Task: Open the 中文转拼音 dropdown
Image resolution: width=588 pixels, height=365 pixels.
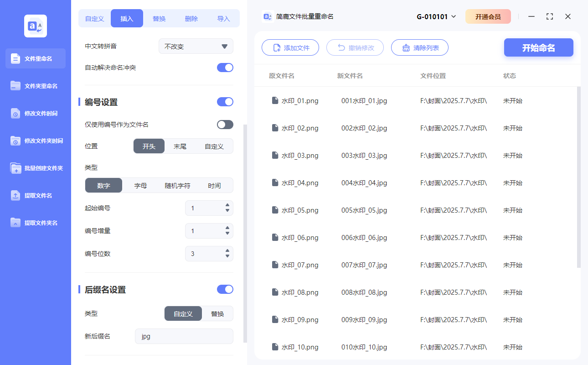Action: click(196, 46)
